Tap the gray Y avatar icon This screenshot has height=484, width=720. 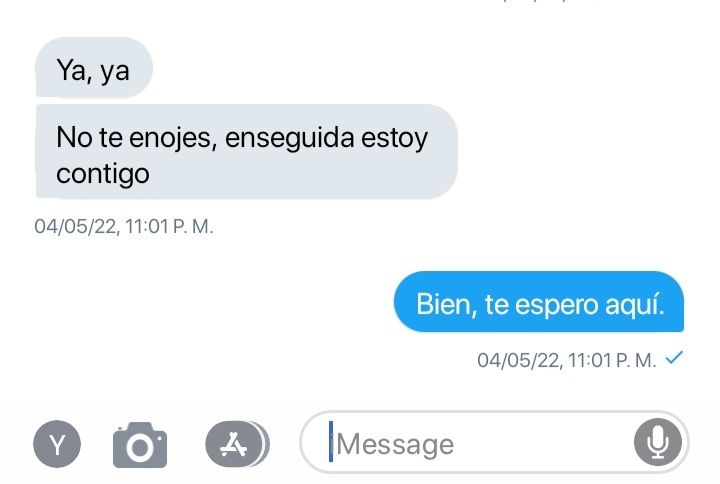[57, 444]
